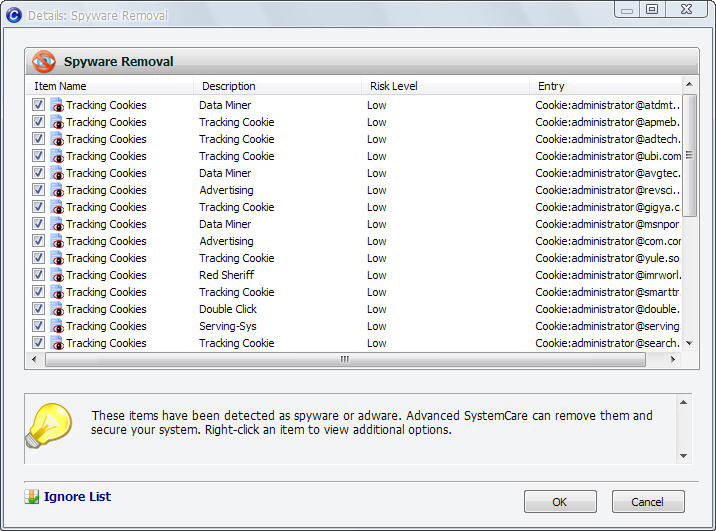Click the OK button
Screen dimensions: 716x531
[x=560, y=502]
